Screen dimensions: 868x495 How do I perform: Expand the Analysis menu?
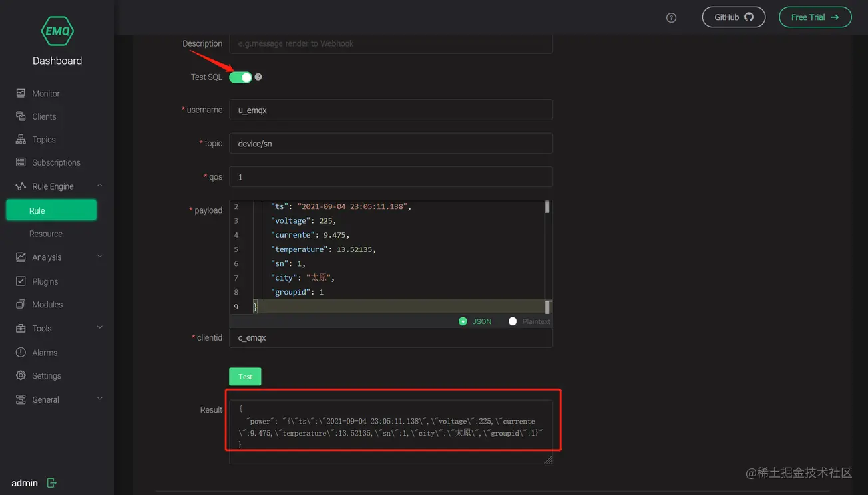tap(100, 257)
